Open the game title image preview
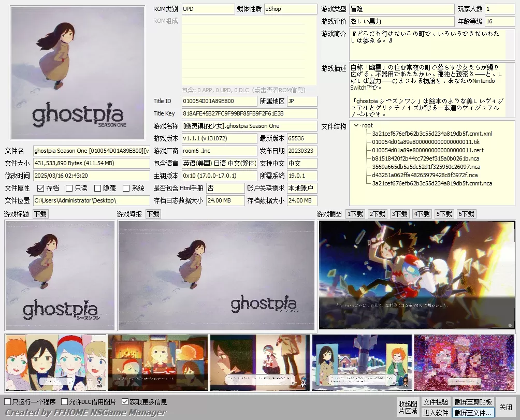Viewport: 520px width, 420px height. (60, 276)
